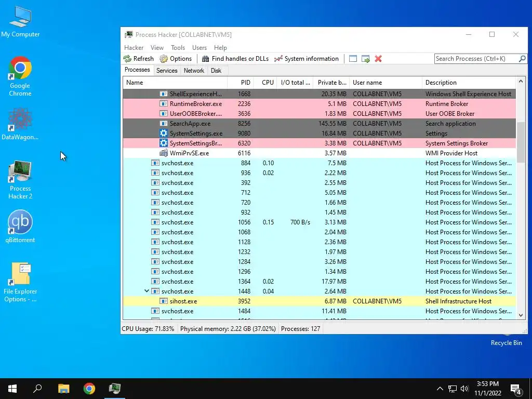Screen dimensions: 532x399
Task: Show hidden tray icons chevron
Action: [x=440, y=389]
